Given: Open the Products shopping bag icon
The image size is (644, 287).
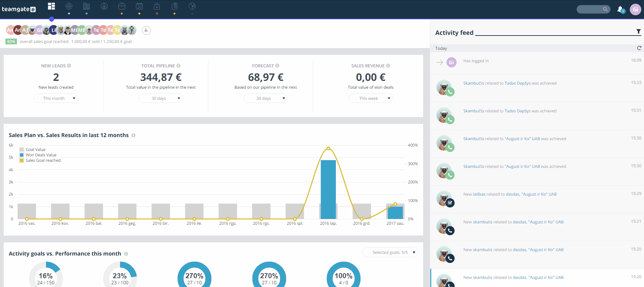Looking at the screenshot, I should point(157,6).
